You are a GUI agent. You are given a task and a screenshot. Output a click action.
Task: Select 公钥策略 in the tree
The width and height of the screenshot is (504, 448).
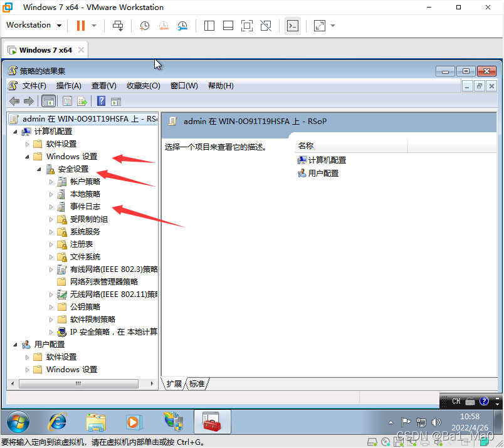[85, 307]
